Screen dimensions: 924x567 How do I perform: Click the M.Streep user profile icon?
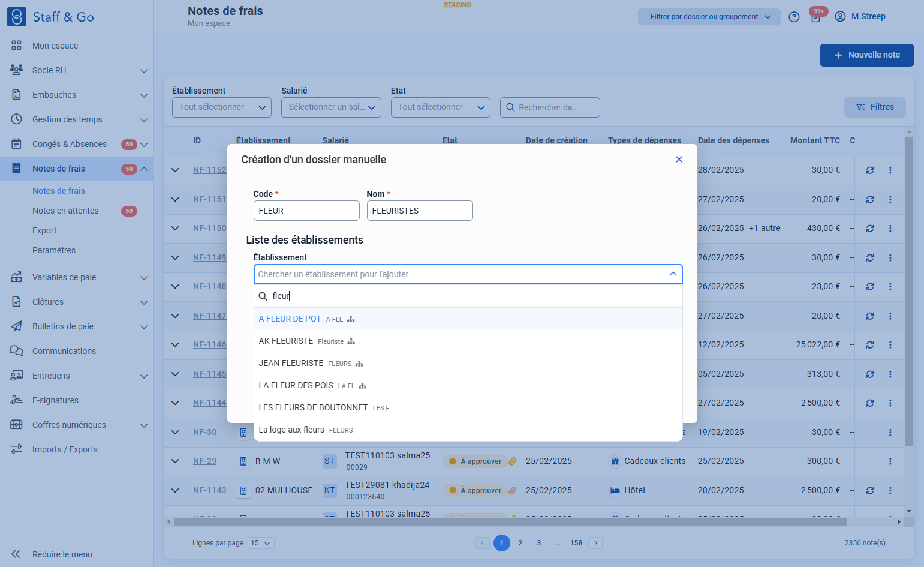[x=840, y=17]
